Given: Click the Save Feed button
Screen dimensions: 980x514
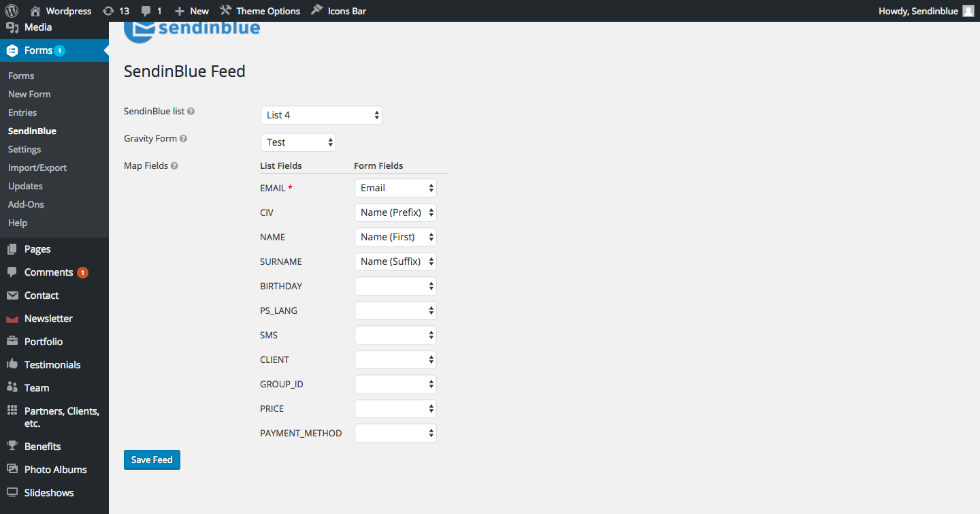Looking at the screenshot, I should pyautogui.click(x=152, y=460).
